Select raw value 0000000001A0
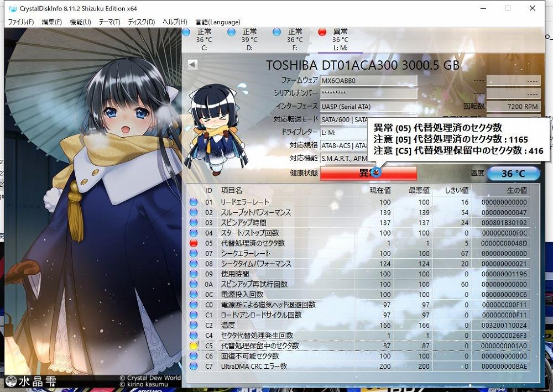 (504, 346)
